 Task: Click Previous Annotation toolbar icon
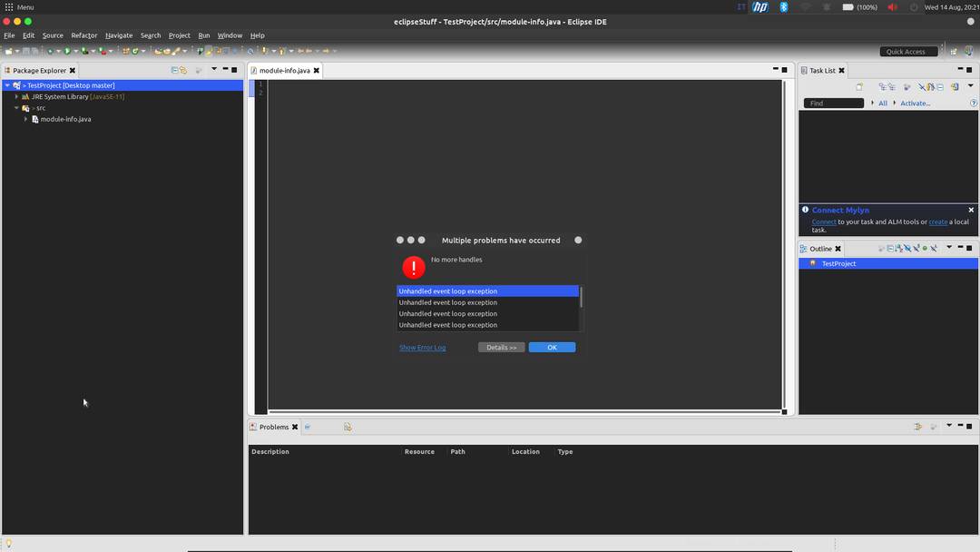point(282,51)
